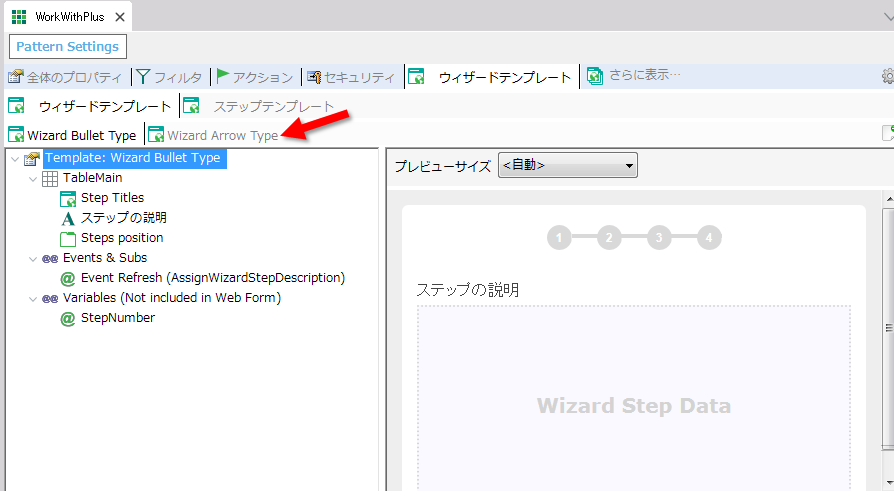Viewport: 894px width, 491px height.
Task: Click the セキュリティ key icon
Action: click(x=314, y=76)
